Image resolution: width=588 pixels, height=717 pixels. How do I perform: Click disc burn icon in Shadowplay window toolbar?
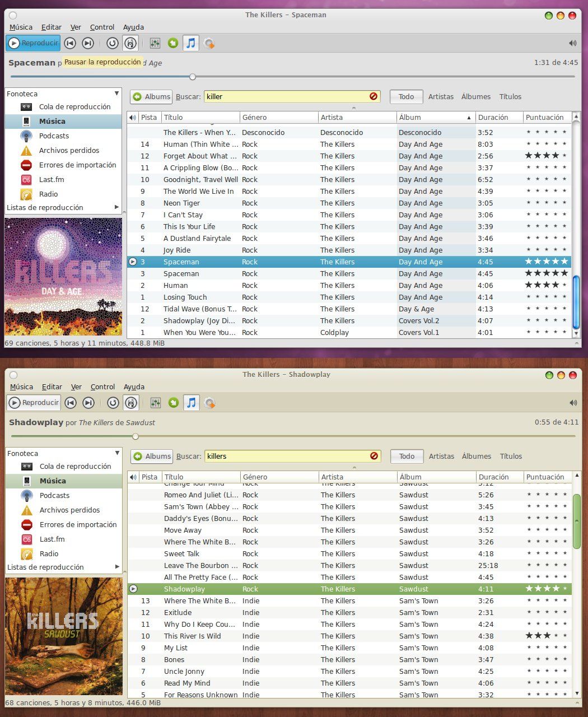[x=209, y=403]
